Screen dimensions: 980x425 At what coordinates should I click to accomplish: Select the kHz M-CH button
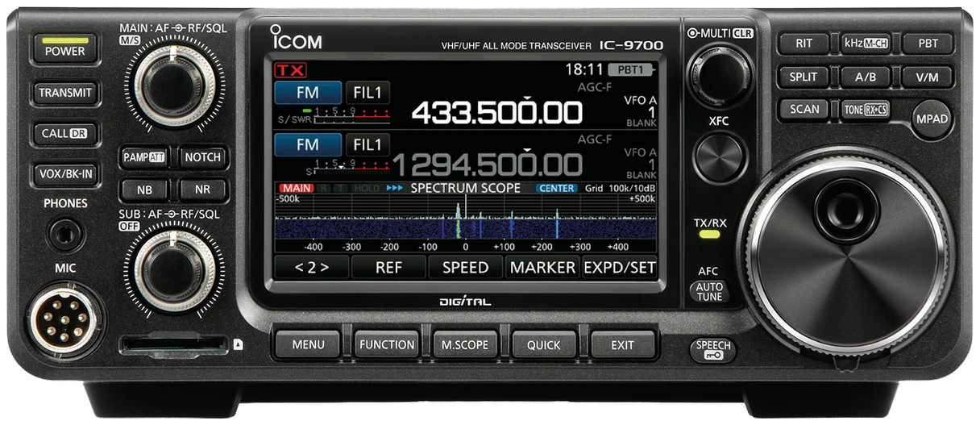coord(866,44)
